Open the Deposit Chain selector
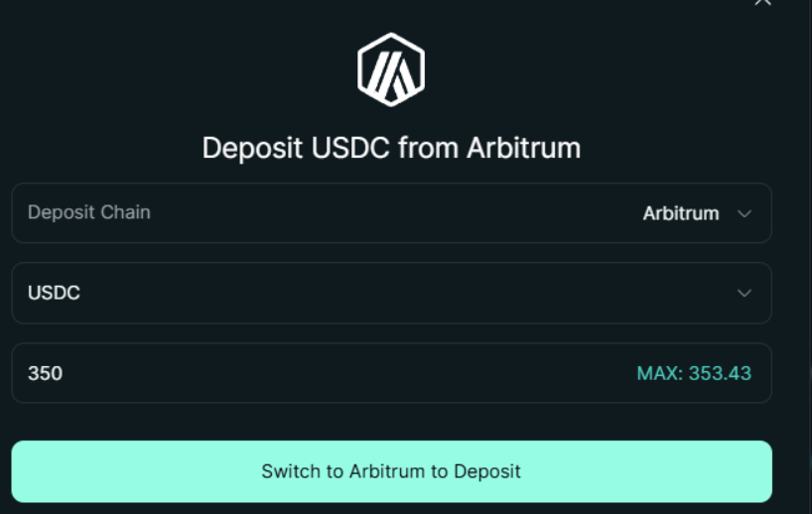The width and height of the screenshot is (812, 514). (391, 212)
